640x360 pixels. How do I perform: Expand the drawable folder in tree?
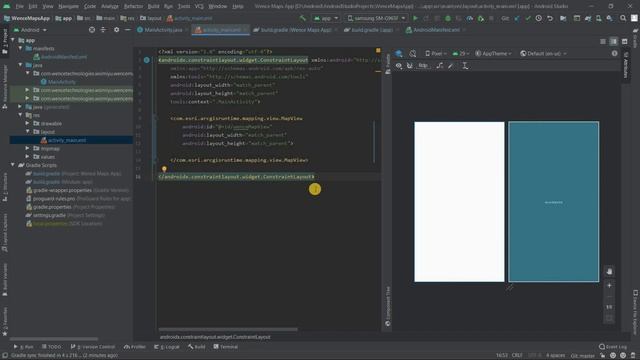click(27, 123)
